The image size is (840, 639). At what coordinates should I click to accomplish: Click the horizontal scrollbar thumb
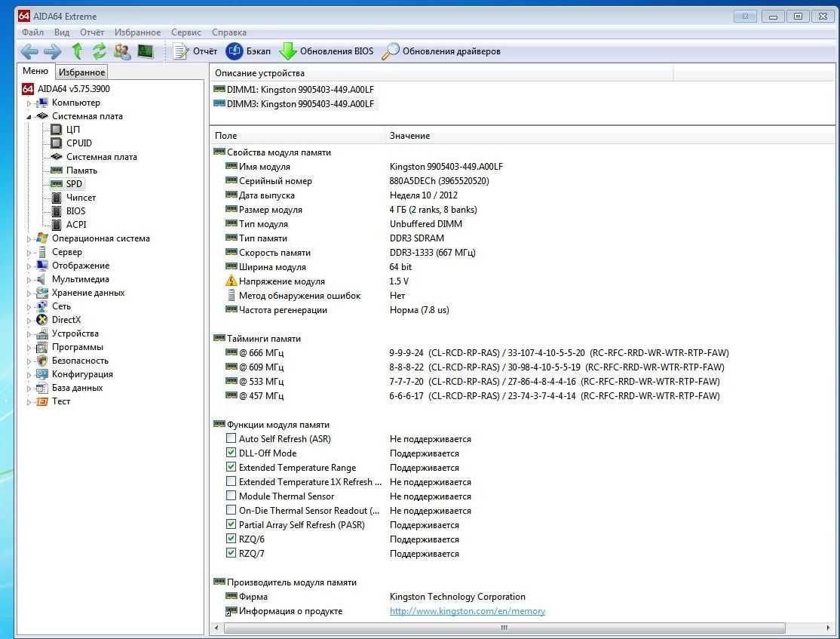coord(504,628)
